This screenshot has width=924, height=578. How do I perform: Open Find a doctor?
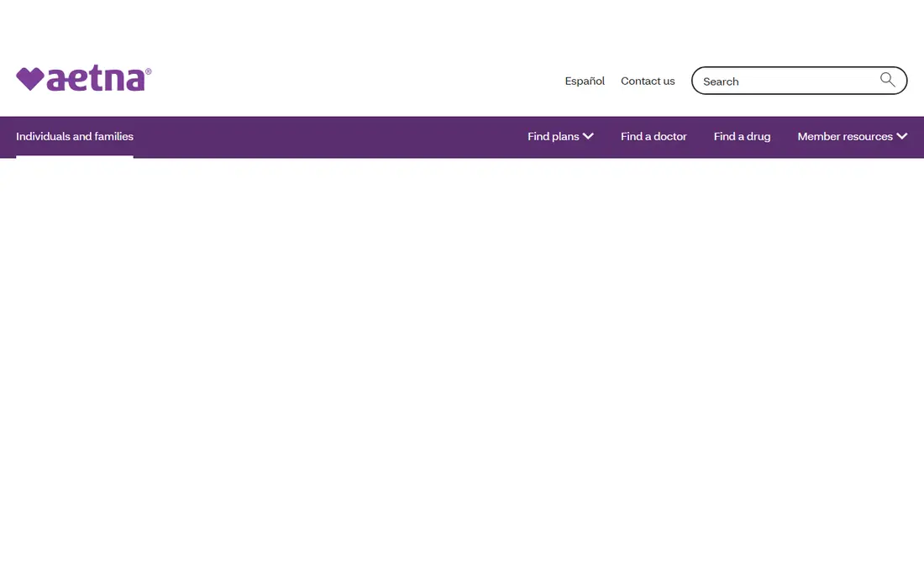[x=654, y=136]
